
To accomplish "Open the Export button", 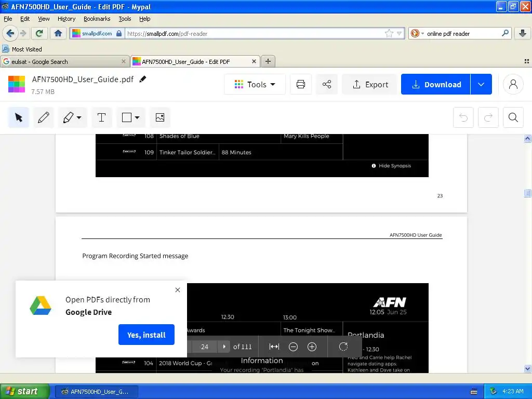I will point(370,84).
